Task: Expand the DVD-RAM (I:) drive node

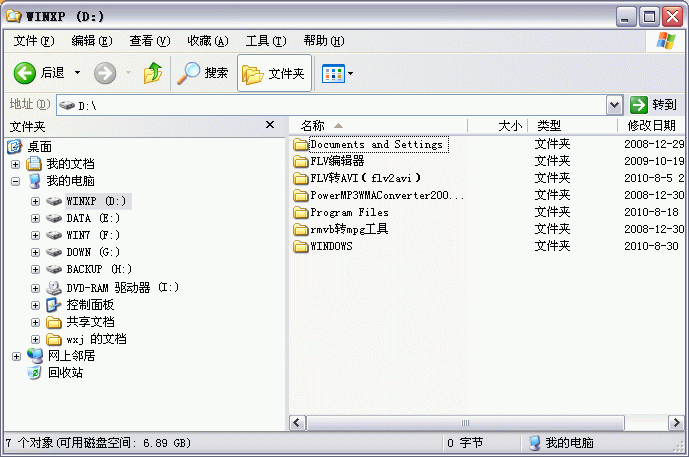Action: pos(36,288)
